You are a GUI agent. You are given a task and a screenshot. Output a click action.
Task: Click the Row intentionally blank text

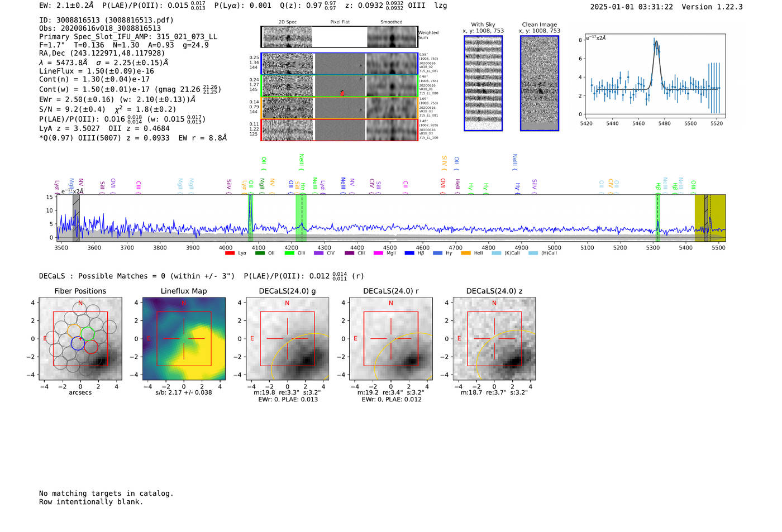91,502
